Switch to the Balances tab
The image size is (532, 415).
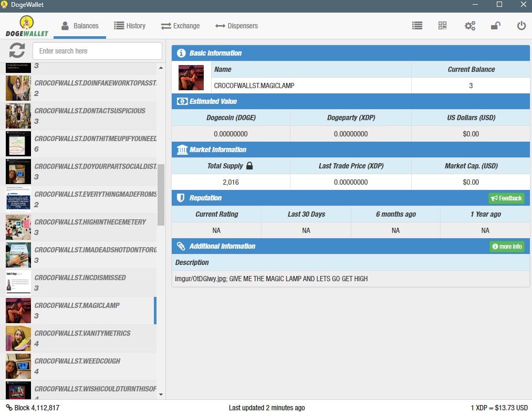(80, 26)
